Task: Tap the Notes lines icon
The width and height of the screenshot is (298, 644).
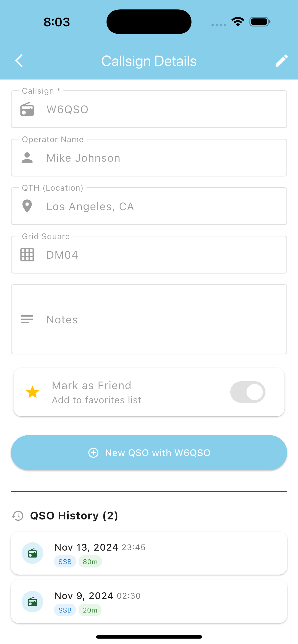Action: click(27, 319)
